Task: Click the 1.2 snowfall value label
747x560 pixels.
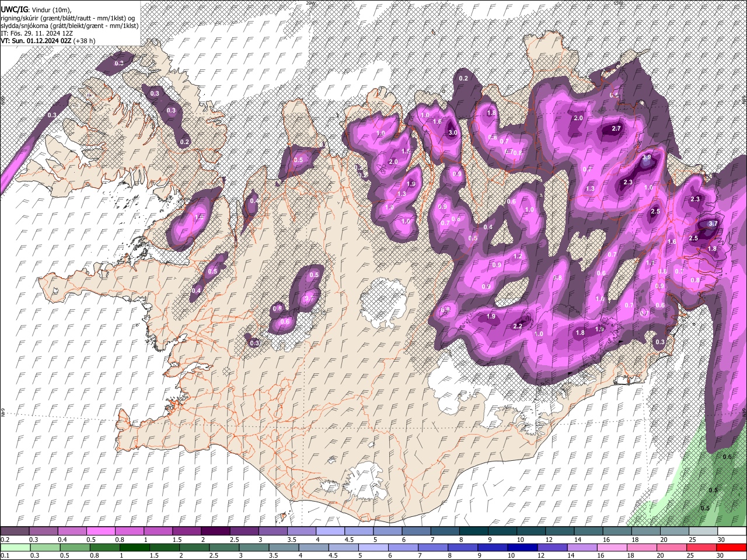Action: pos(518,257)
